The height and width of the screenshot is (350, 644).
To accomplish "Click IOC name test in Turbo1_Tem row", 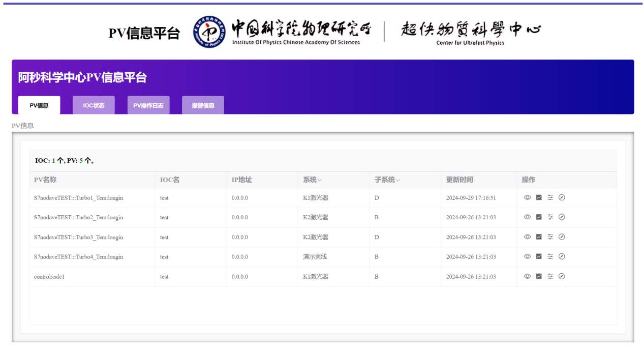I will coord(164,198).
